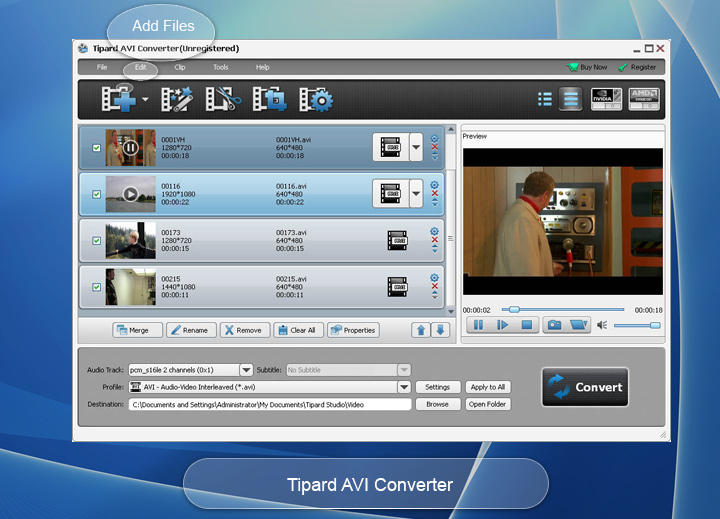Screen dimensions: 720x519
Task: Switch to thumbnail list view icon
Action: 571,99
